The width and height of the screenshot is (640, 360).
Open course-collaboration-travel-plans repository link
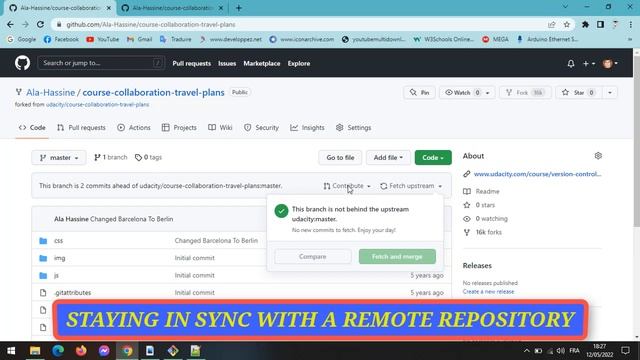pyautogui.click(x=153, y=93)
